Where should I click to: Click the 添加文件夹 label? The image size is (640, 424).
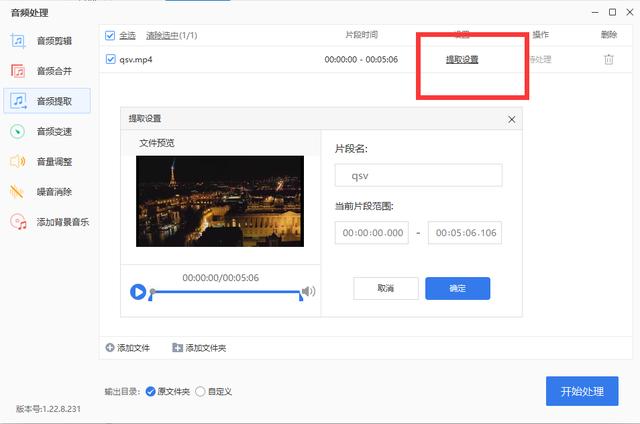tap(206, 348)
